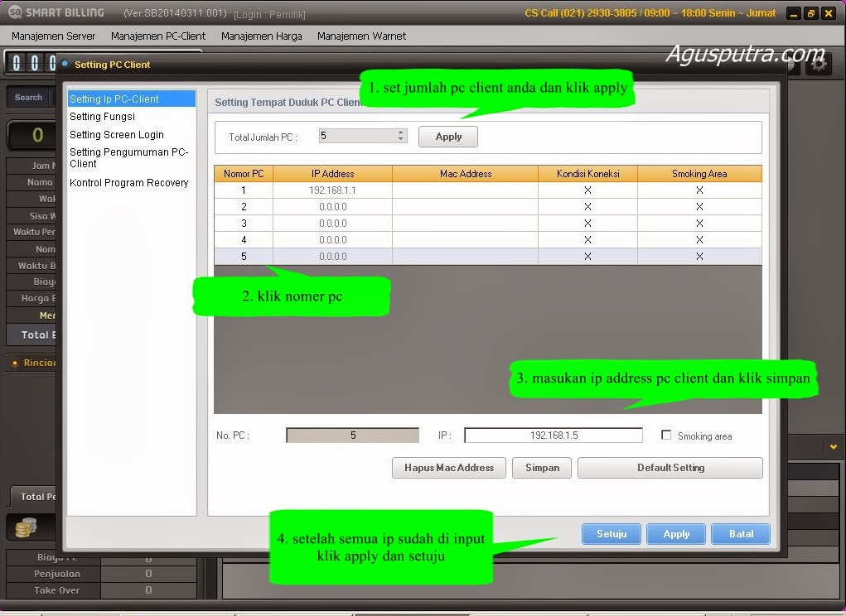Click the yellow bullet icon beside Rincian
This screenshot has width=846, height=616.
(x=17, y=363)
